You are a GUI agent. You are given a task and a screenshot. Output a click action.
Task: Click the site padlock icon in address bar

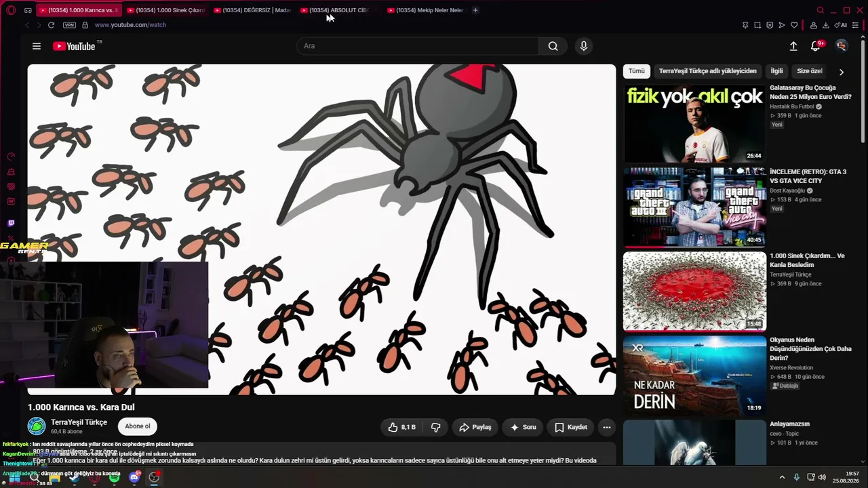85,25
